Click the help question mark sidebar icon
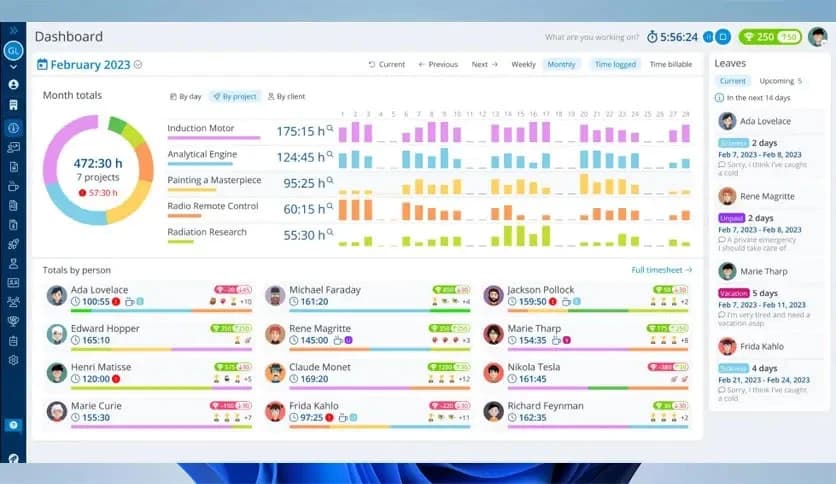This screenshot has width=836, height=484. pyautogui.click(x=13, y=425)
